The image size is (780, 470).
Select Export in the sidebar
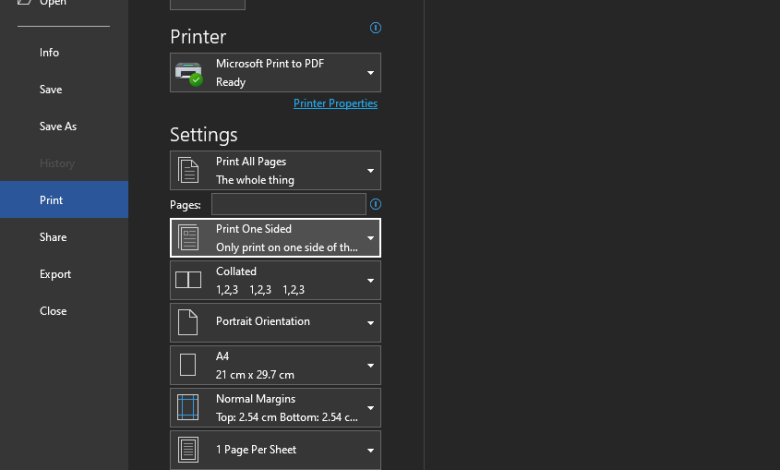click(x=55, y=274)
